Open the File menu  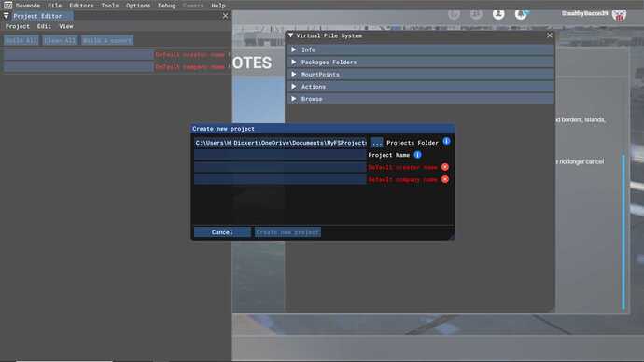tap(54, 6)
